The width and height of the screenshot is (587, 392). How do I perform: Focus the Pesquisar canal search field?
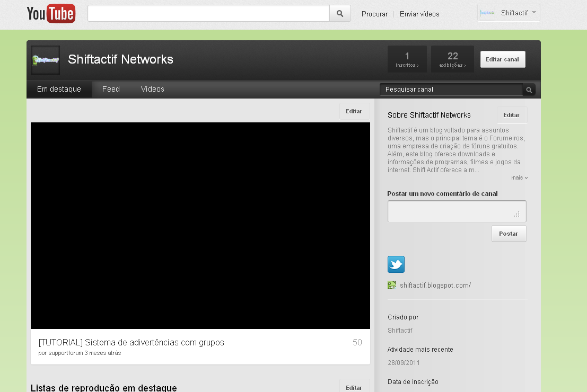click(451, 90)
